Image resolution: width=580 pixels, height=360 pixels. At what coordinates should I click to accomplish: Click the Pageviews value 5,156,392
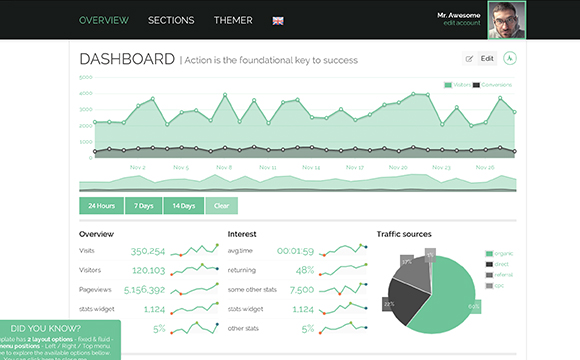click(144, 290)
